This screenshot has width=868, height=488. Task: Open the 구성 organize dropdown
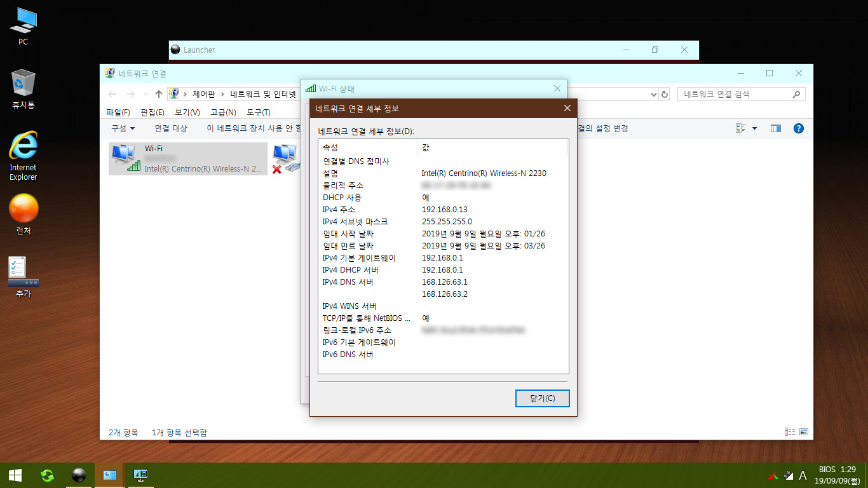tap(123, 128)
